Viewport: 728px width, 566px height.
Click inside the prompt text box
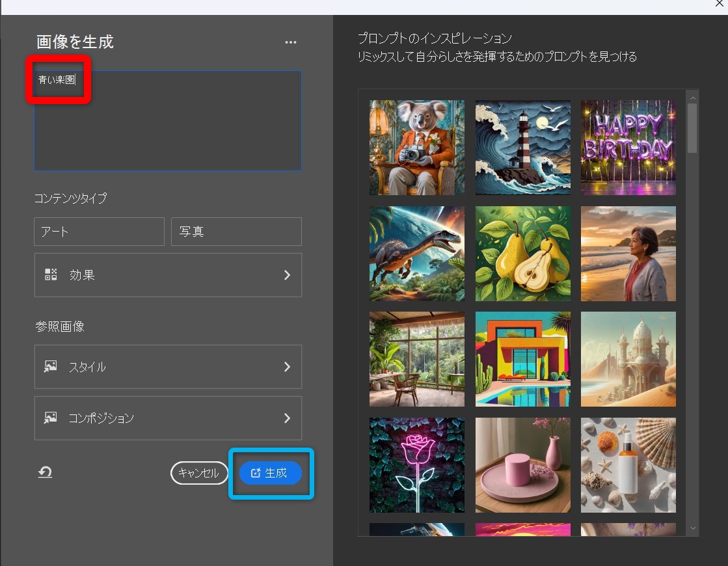168,121
